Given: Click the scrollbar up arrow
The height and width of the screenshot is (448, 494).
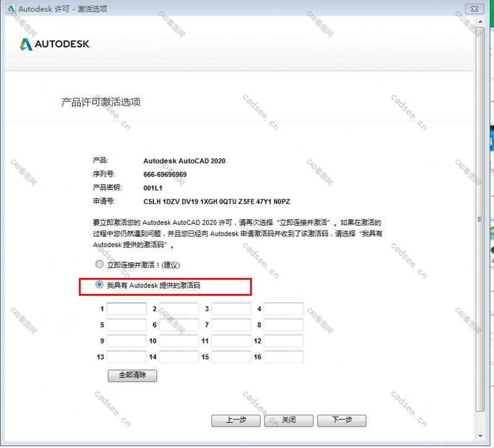Looking at the screenshot, I should pos(480,22).
